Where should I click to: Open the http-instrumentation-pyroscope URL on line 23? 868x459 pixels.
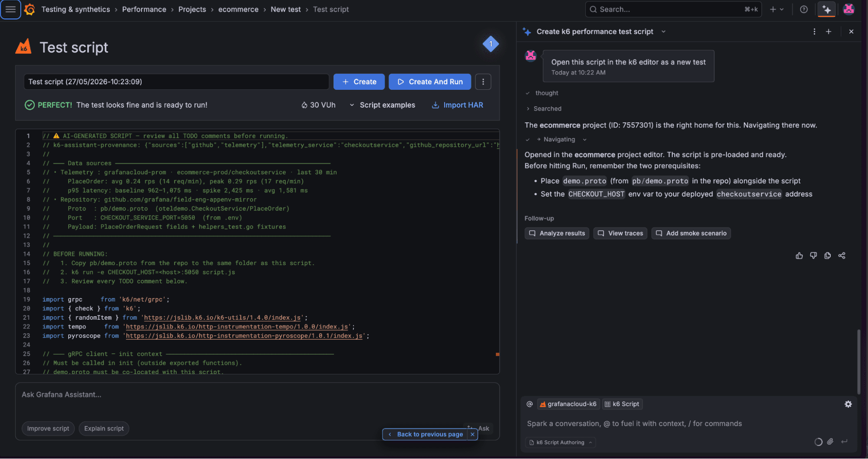[244, 336]
